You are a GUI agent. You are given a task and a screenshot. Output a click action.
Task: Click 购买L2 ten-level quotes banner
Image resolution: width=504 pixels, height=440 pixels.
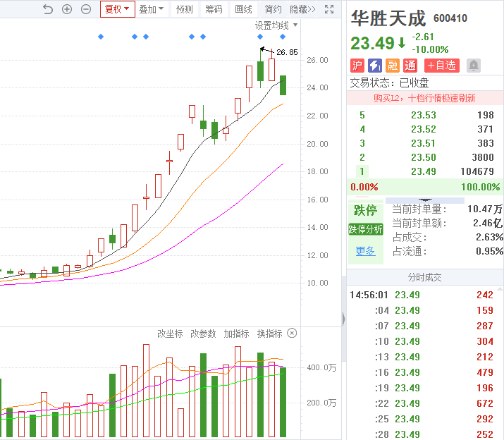coord(424,98)
